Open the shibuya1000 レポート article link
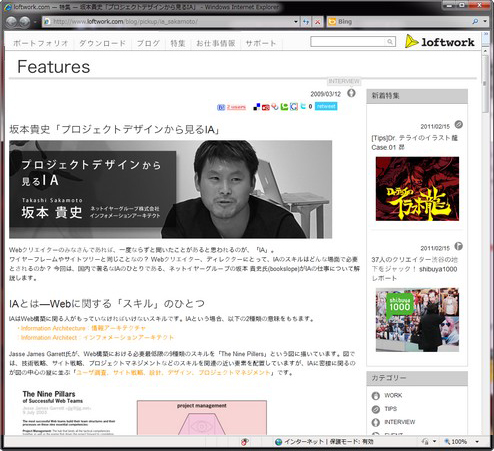The width and height of the screenshot is (494, 451). click(x=414, y=269)
